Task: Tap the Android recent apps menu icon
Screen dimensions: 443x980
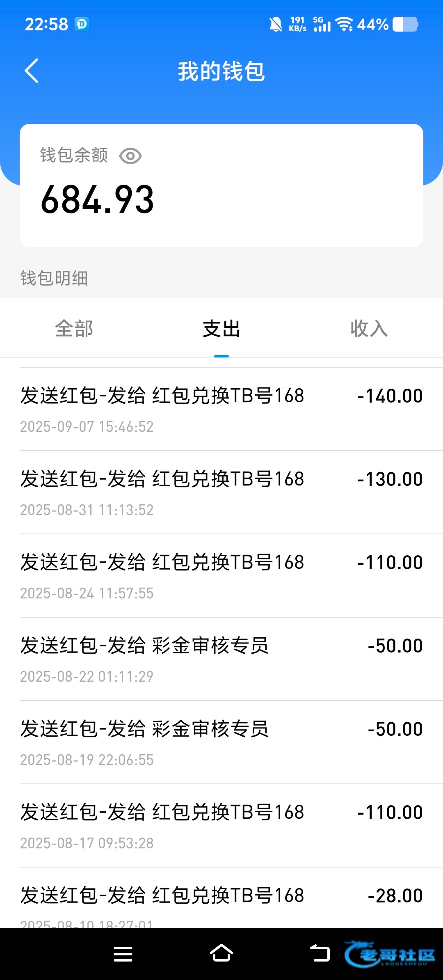Action: (123, 954)
